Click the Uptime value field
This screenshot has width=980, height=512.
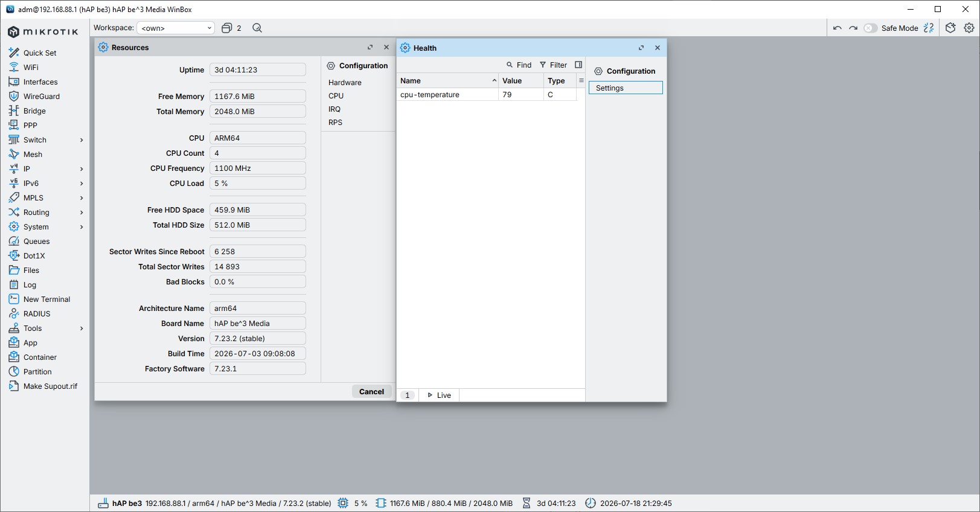(x=258, y=69)
